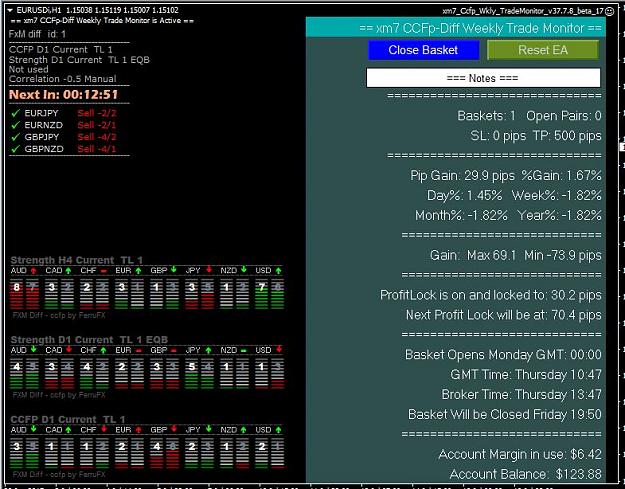Click the xm7 CCFp-Diff Weekly Trade Monitor title bar
Screen dimensions: 625x489
click(x=456, y=28)
